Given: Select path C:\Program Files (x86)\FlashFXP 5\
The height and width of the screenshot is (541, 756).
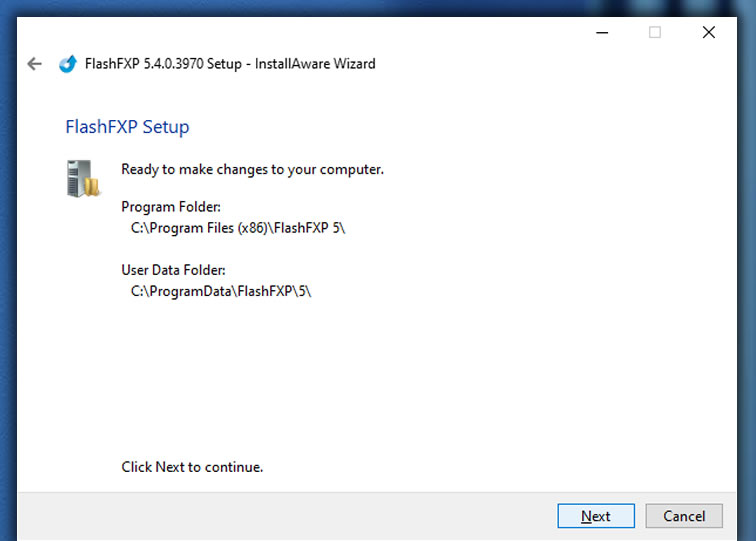Looking at the screenshot, I should point(238,228).
